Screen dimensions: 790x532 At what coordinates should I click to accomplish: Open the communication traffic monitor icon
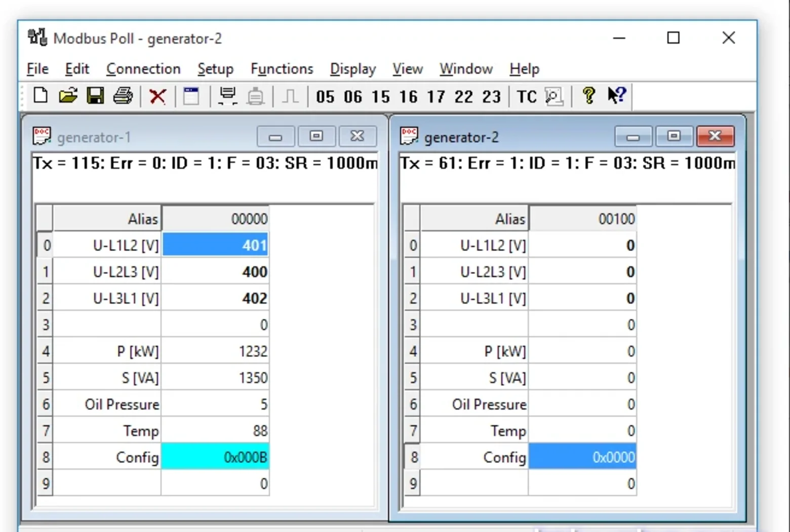tap(554, 96)
